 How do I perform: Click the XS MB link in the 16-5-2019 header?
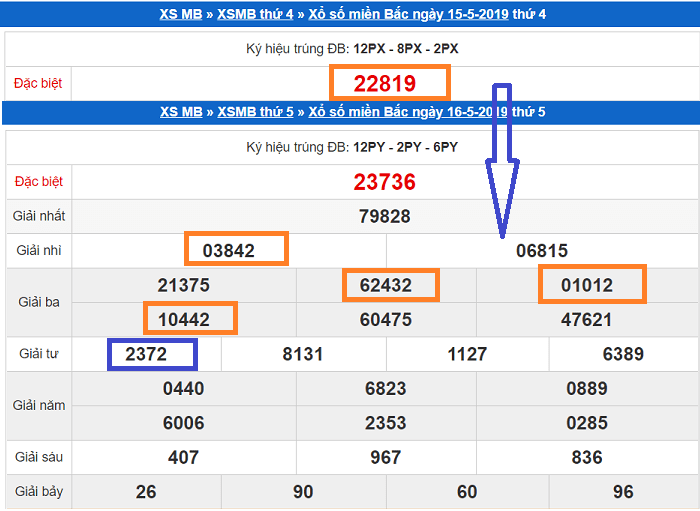point(181,112)
